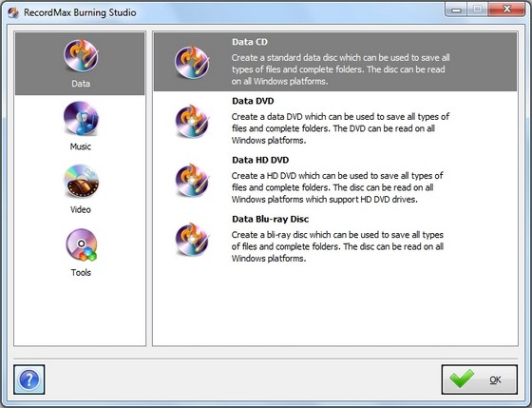Switch to the Video label in sidebar
The height and width of the screenshot is (408, 532).
(81, 209)
